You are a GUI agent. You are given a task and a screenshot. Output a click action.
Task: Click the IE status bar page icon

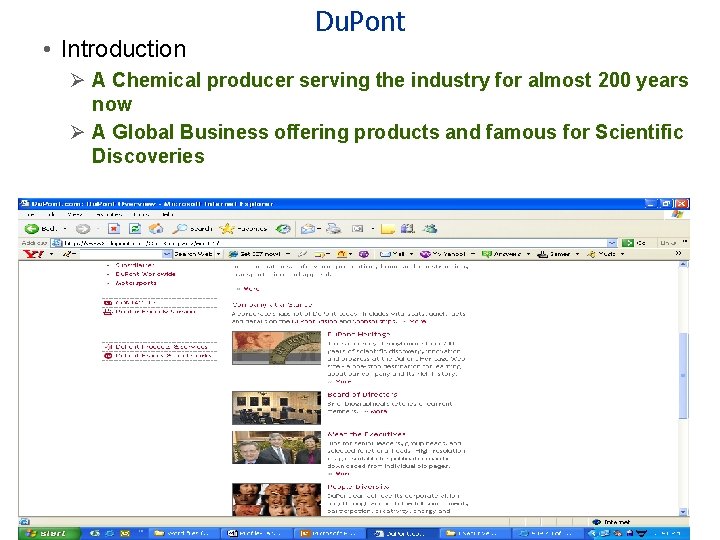click(25, 522)
